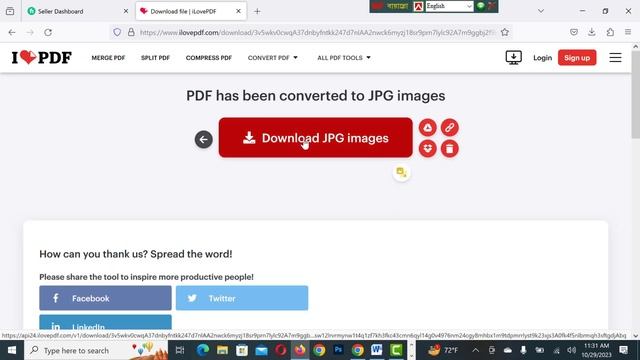The height and width of the screenshot is (360, 640).
Task: Open a new browser tab
Action: [x=257, y=11]
